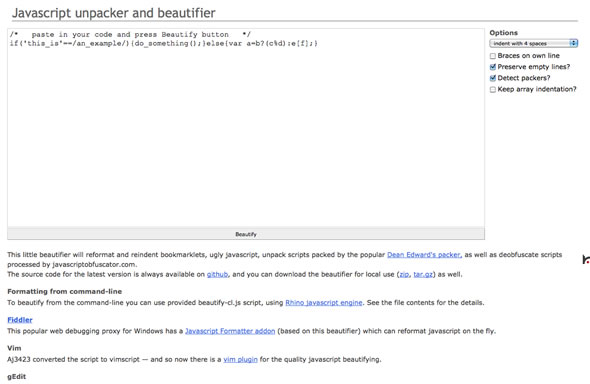Screen dimensions: 590x384
Task: Click the Formatting from command-line heading
Action: (64, 291)
